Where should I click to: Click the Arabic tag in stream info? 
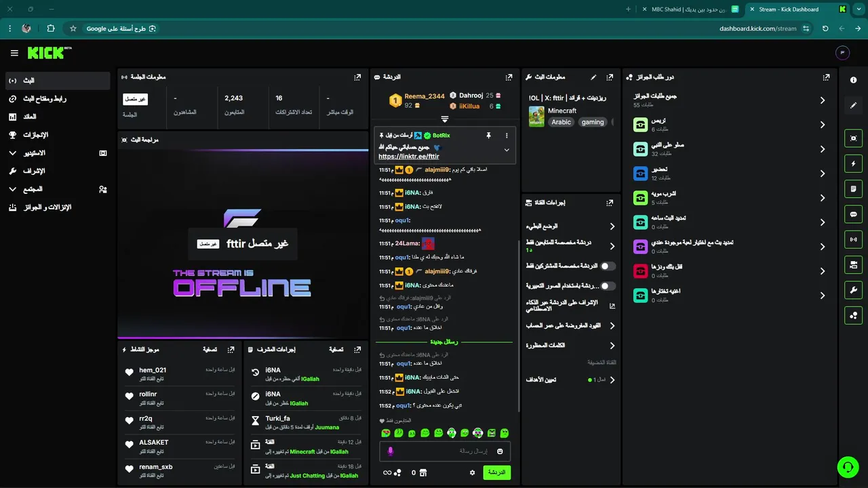561,122
